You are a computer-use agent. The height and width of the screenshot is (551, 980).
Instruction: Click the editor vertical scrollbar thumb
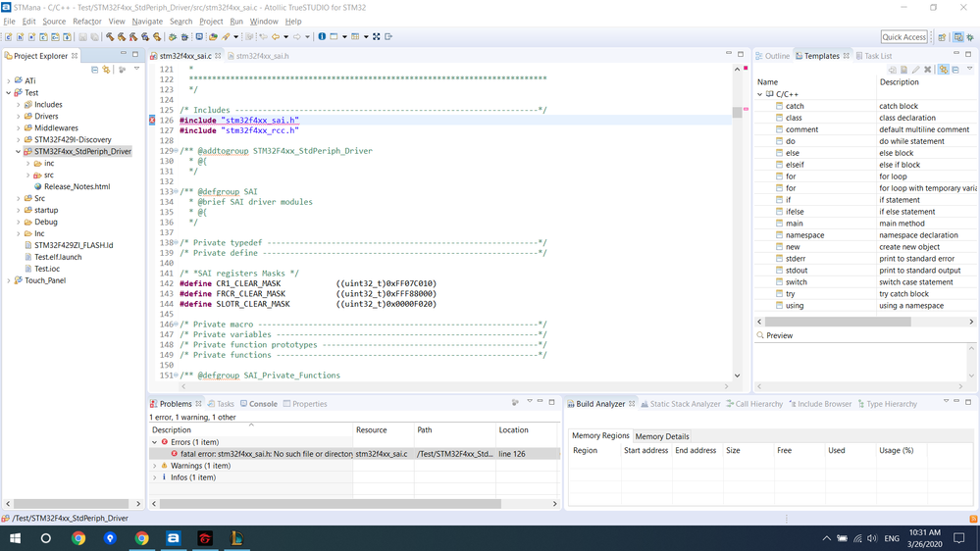click(738, 113)
